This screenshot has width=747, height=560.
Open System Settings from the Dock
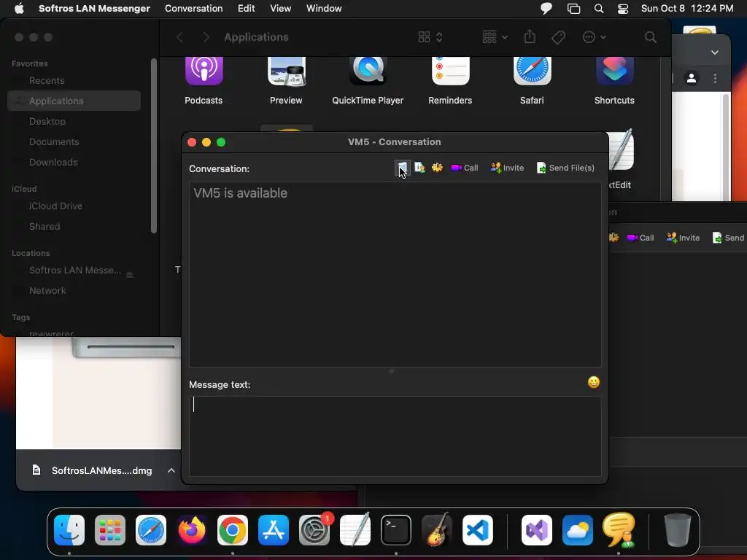click(314, 530)
